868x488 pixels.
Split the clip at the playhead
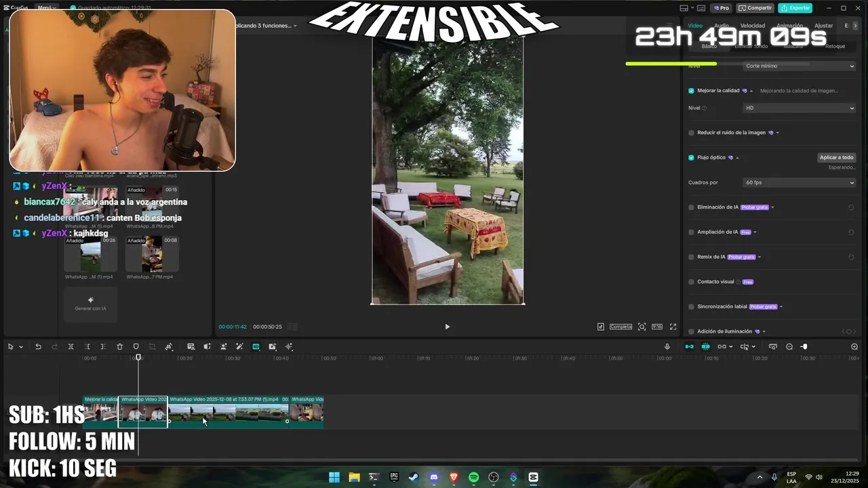pyautogui.click(x=71, y=346)
